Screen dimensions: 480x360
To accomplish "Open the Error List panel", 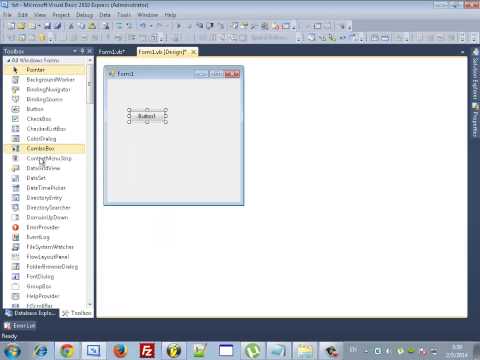I will [x=20, y=326].
